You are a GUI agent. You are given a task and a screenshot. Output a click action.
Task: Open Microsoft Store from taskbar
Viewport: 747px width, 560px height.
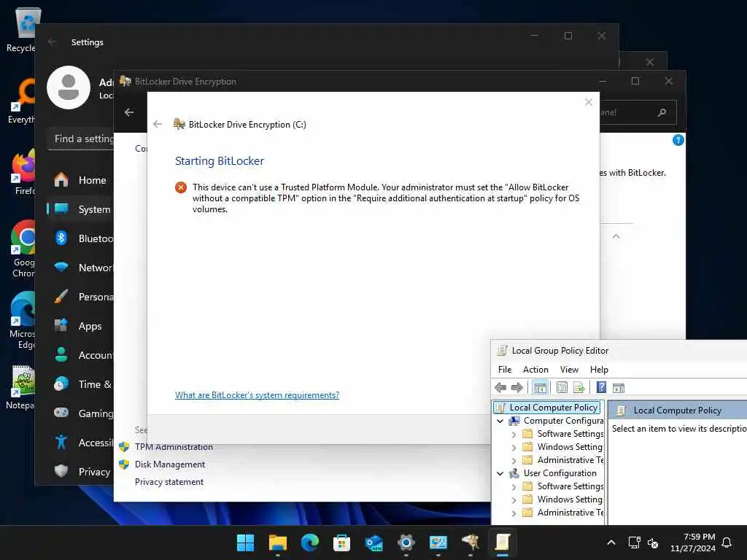[x=341, y=542]
